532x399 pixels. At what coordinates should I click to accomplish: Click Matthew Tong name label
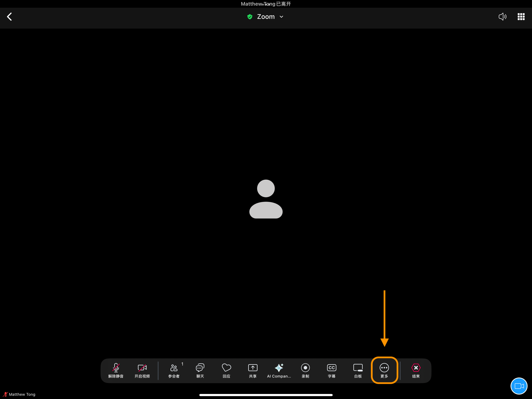(x=22, y=394)
